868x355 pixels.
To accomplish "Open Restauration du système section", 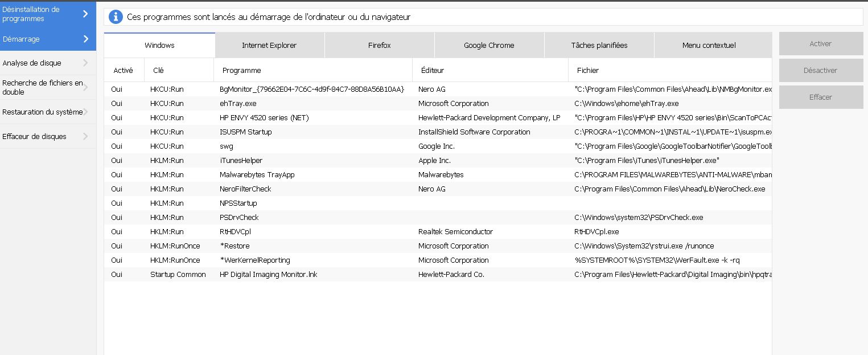I will pyautogui.click(x=43, y=112).
